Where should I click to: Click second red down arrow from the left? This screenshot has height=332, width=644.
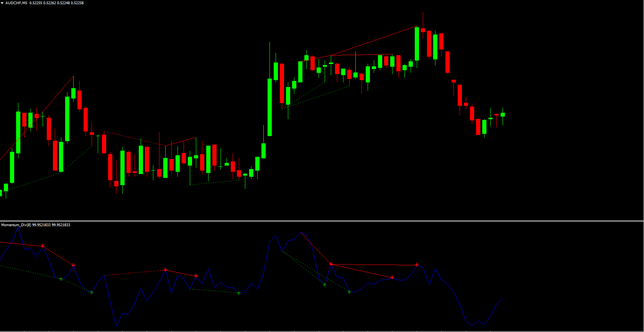73,265
